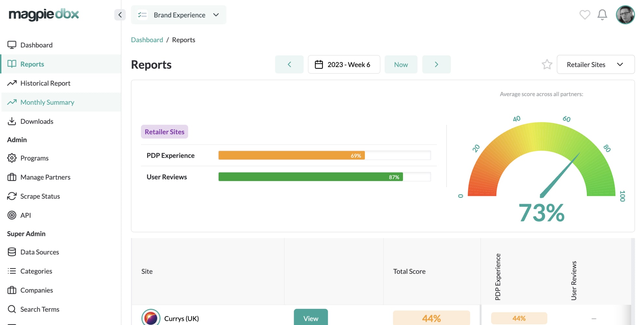Viewport: 644px width, 325px height.
Task: Open API in the sidebar
Action: [x=61, y=215]
